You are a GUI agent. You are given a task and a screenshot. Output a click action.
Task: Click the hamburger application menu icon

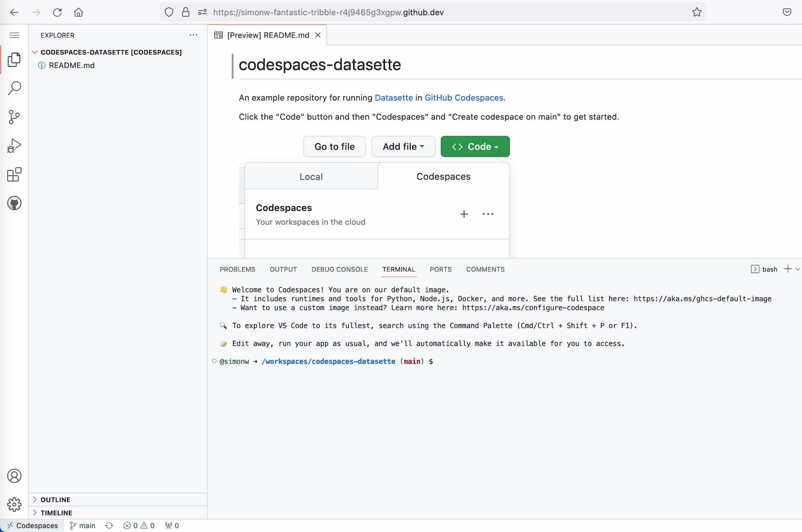click(x=14, y=35)
